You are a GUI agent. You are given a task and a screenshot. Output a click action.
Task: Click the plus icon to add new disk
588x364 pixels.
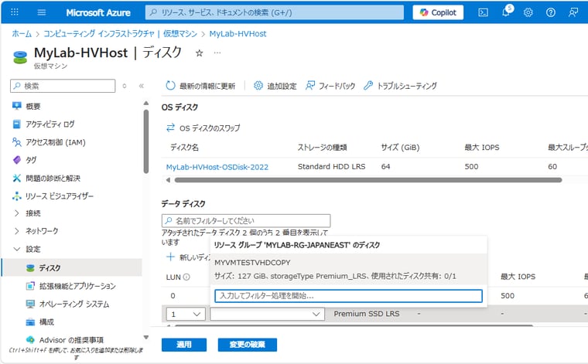[170, 257]
